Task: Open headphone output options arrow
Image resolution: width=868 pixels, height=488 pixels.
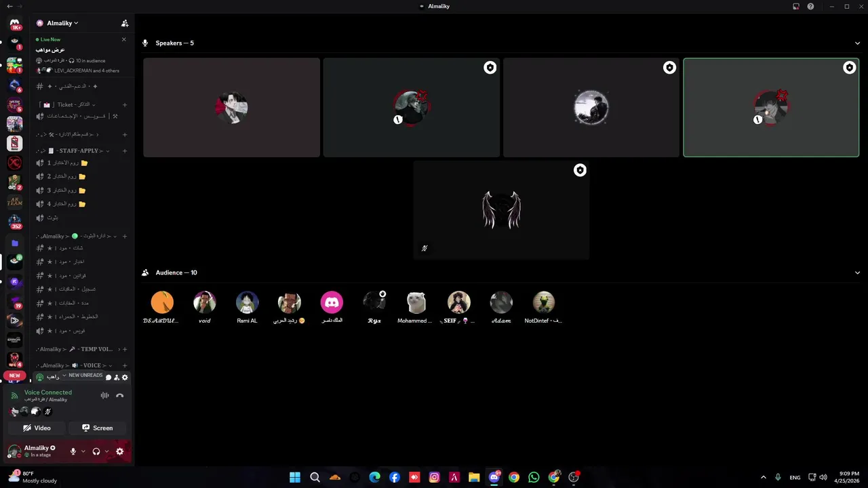Action: click(x=106, y=451)
